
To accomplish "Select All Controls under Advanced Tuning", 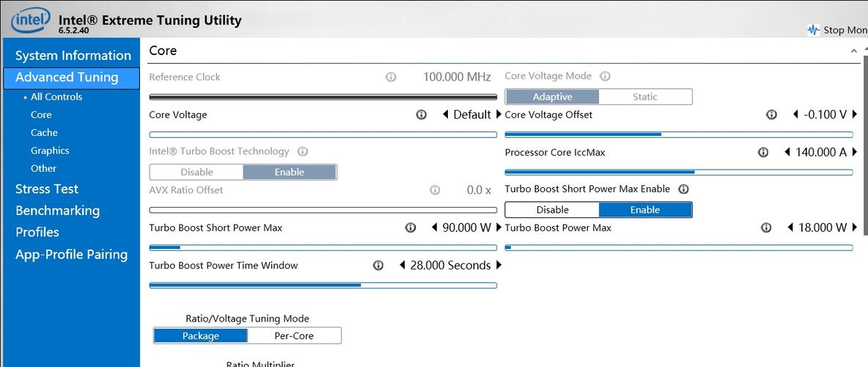I will coord(56,96).
